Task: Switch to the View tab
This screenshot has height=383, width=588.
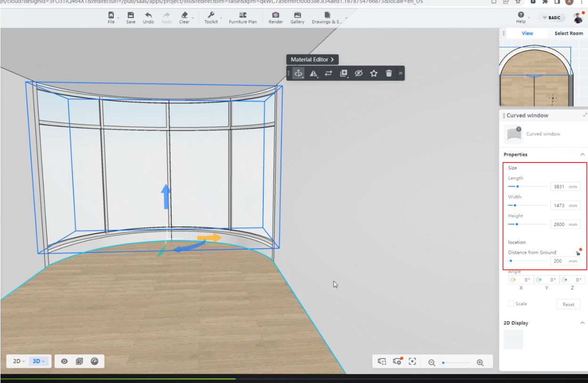Action: click(x=527, y=33)
